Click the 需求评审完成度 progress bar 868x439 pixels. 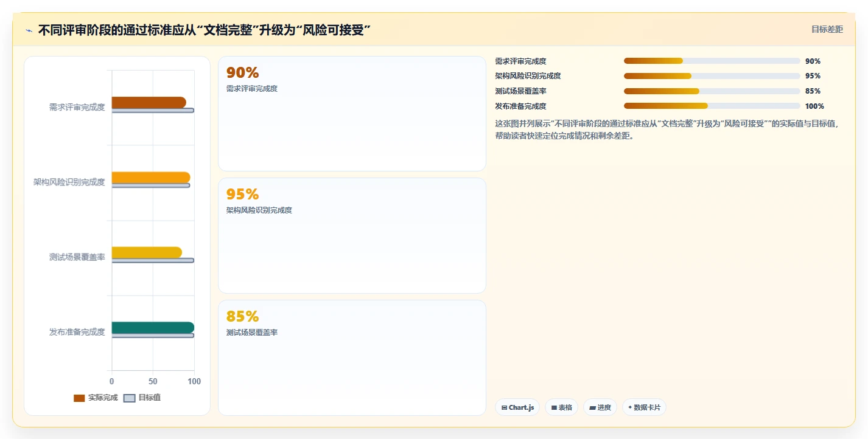click(712, 61)
